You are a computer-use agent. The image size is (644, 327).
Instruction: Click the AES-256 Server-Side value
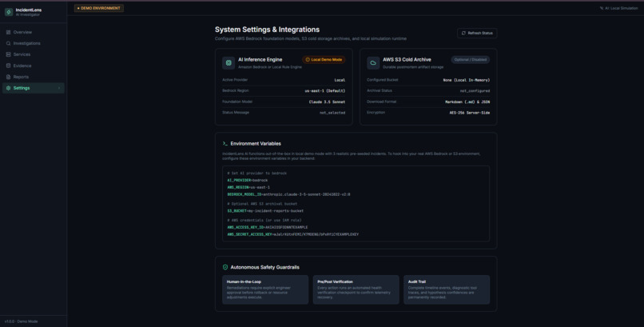[470, 113]
